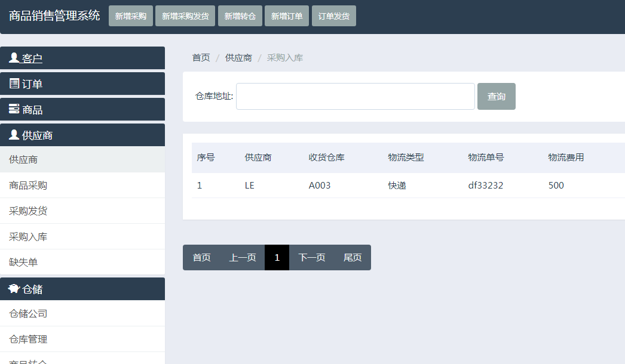This screenshot has width=625, height=364.
Task: Go to 下一页 in pagination
Action: click(311, 257)
